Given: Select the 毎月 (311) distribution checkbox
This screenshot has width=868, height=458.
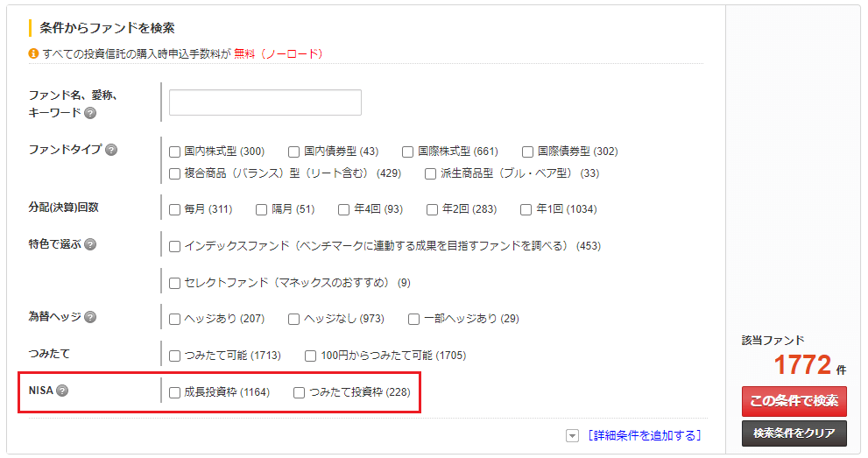Looking at the screenshot, I should pos(175,209).
